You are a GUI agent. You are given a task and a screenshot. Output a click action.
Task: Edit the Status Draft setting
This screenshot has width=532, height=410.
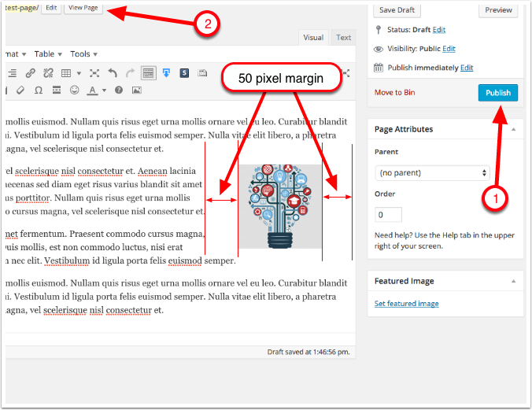[x=439, y=30]
